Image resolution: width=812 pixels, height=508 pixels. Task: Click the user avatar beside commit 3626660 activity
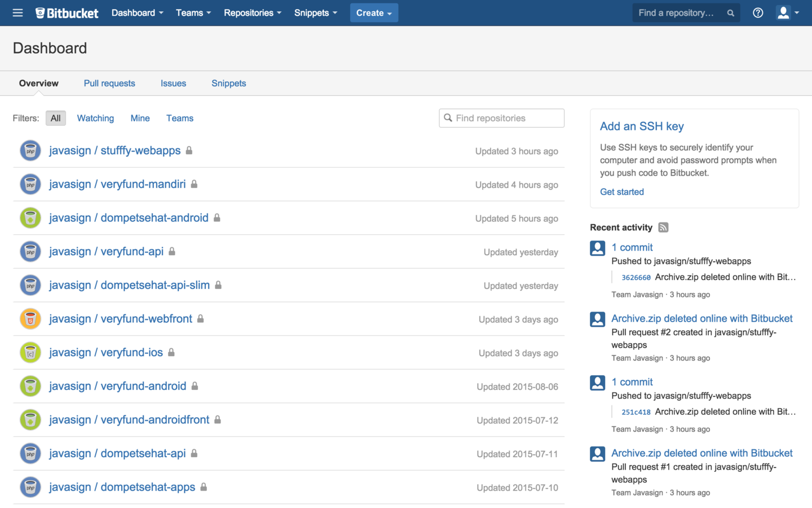click(598, 248)
